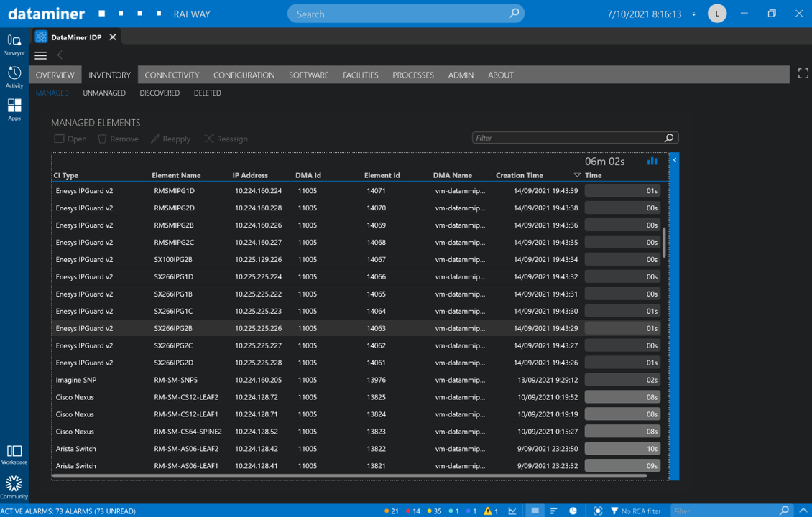Go back with the left arrow icon
Viewport: 812px width, 517px height.
pyautogui.click(x=62, y=55)
